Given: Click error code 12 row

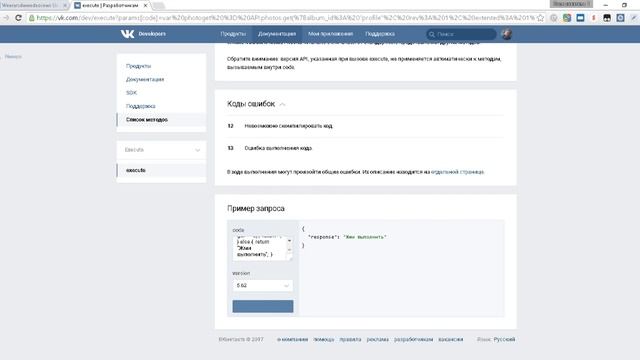Looking at the screenshot, I should tap(366, 126).
